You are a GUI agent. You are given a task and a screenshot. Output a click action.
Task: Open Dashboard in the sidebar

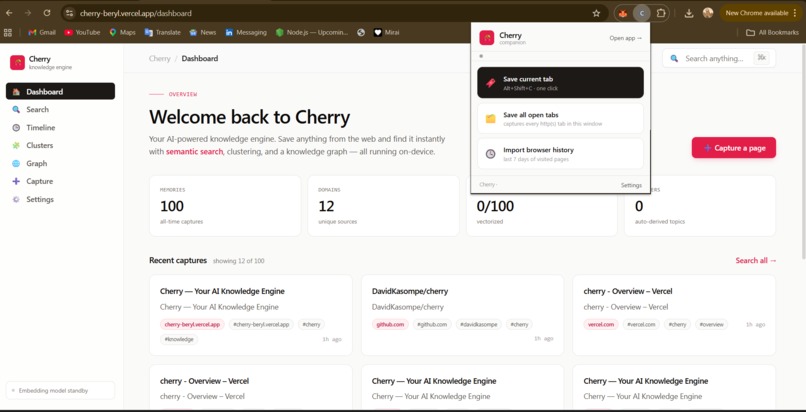60,91
